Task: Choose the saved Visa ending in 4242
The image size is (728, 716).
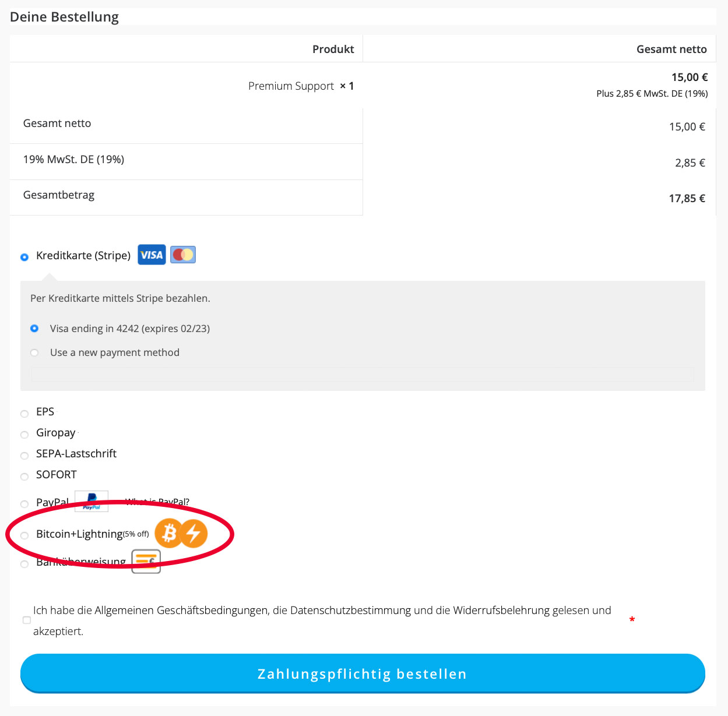Action: (x=34, y=329)
